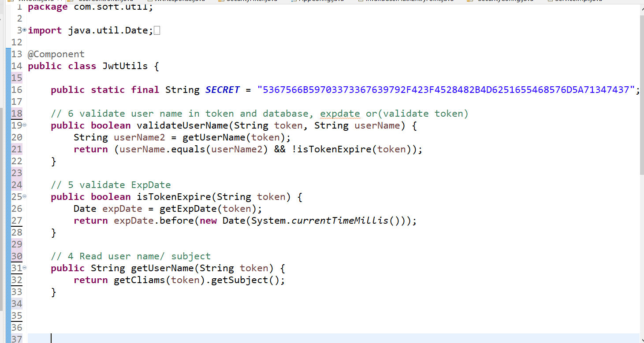The width and height of the screenshot is (644, 343).
Task: Click the getCliams call on line 32
Action: tap(138, 280)
